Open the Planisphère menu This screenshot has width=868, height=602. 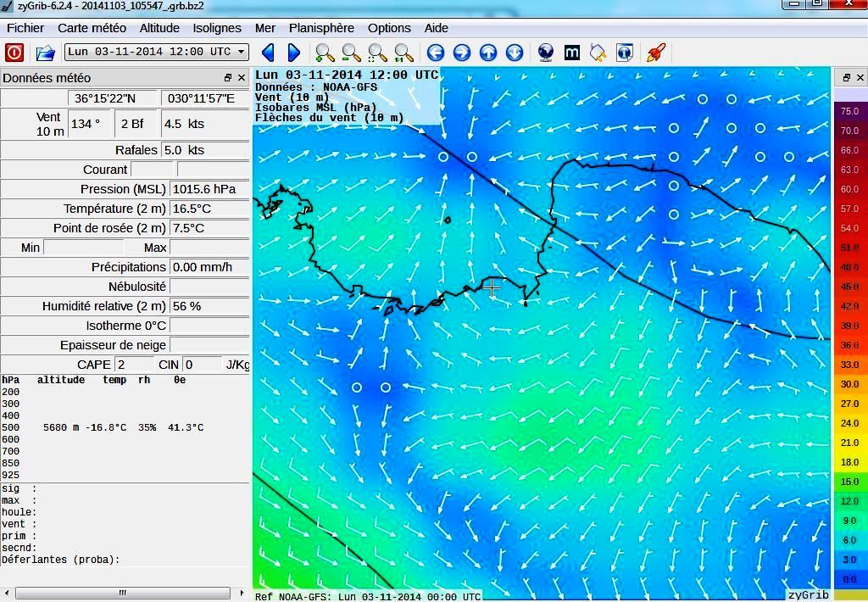click(321, 28)
